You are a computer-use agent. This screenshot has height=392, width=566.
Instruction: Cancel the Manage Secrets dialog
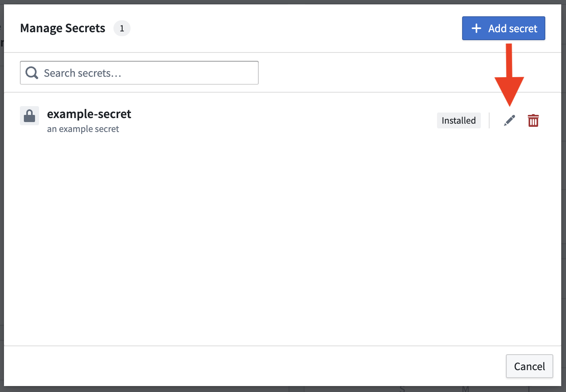pyautogui.click(x=529, y=366)
